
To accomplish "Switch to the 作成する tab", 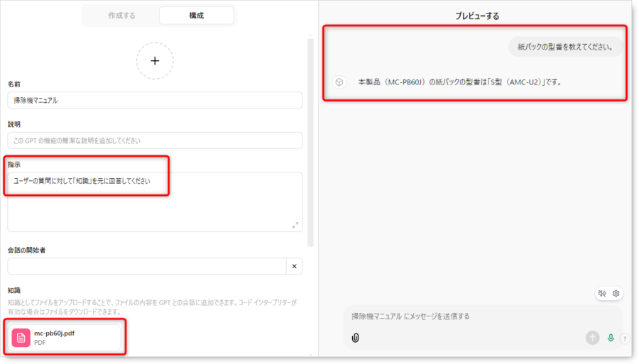I will [121, 16].
